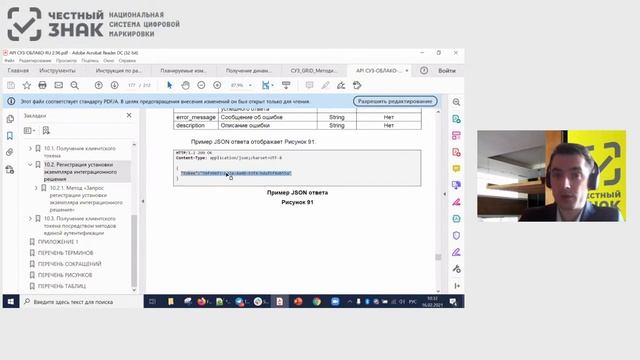Expand the right tools pane with the arrow icon
The image size is (640, 360).
pyautogui.click(x=456, y=286)
